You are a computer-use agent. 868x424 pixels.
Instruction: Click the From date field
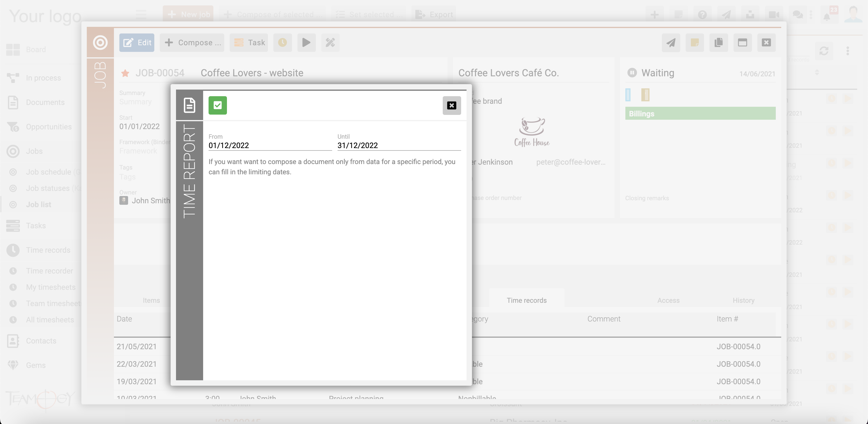pos(270,145)
